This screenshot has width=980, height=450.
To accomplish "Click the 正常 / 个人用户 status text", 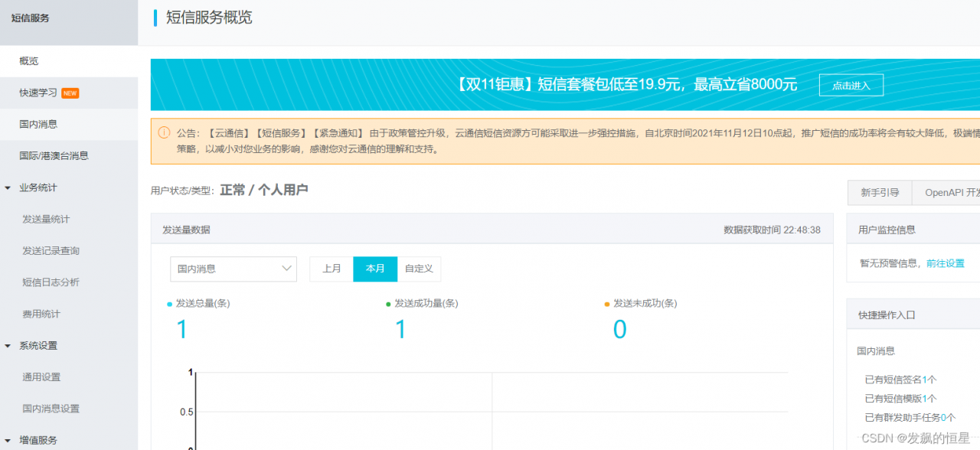I will pos(264,190).
